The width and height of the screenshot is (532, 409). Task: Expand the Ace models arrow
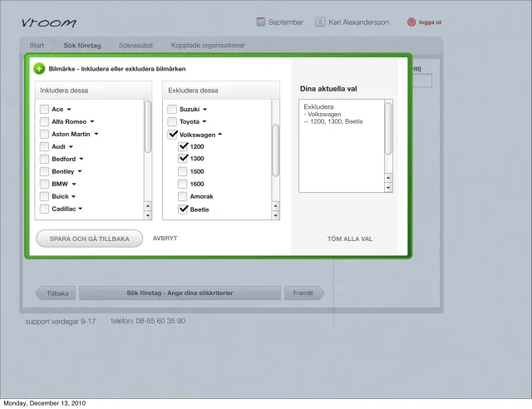click(69, 109)
